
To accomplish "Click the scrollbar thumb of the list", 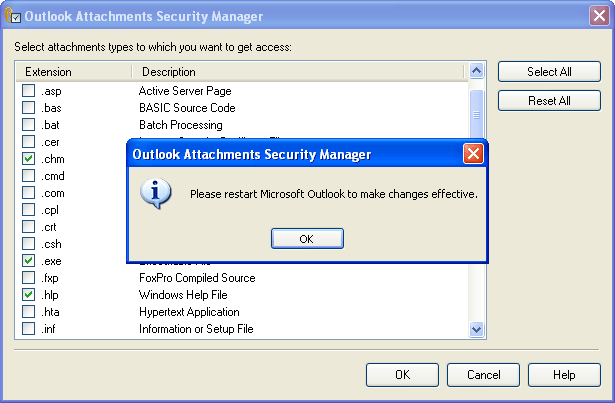I will [x=476, y=115].
